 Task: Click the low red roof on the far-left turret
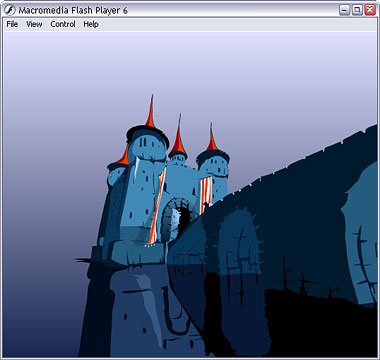[123, 157]
